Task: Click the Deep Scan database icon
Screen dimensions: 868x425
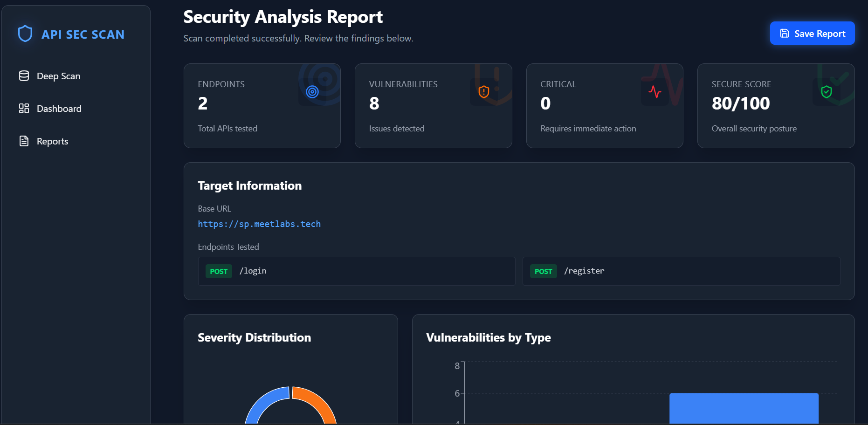Action: 24,76
